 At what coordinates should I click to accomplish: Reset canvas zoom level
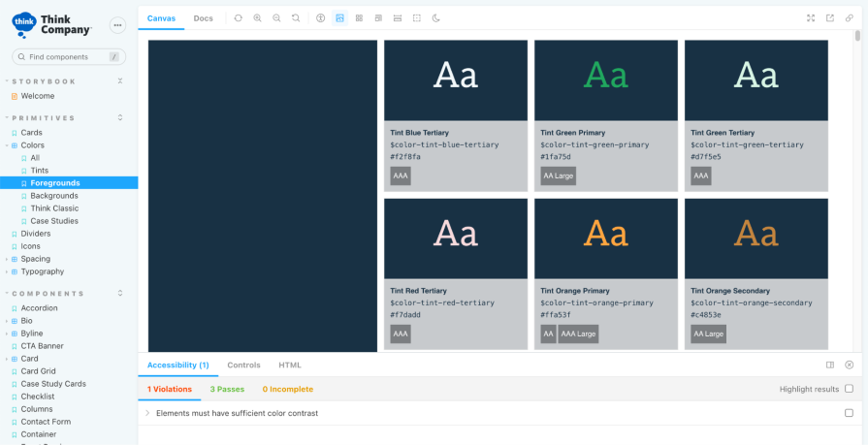(296, 17)
